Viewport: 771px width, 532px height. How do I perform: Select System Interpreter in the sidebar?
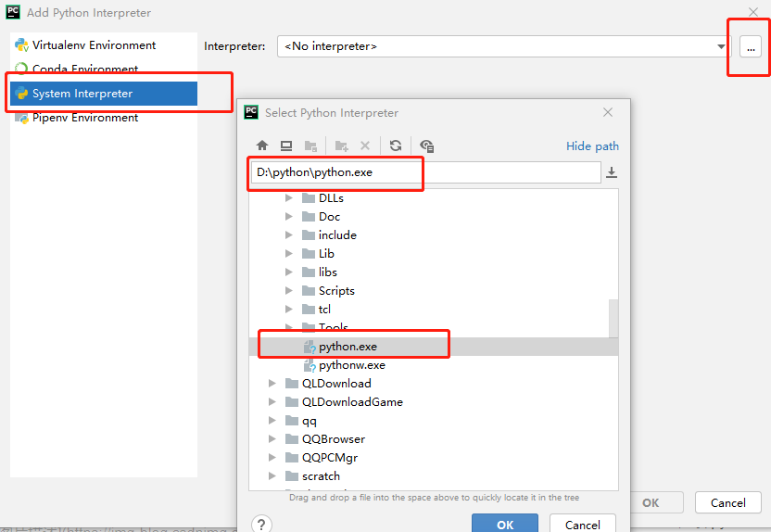click(103, 94)
